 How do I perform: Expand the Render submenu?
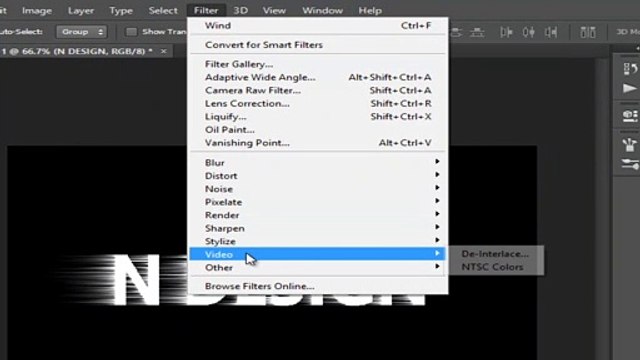318,215
